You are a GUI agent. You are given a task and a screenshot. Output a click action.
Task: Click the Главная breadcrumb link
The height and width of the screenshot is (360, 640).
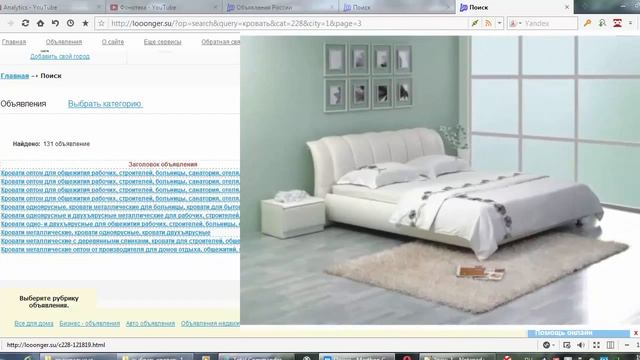(x=15, y=76)
